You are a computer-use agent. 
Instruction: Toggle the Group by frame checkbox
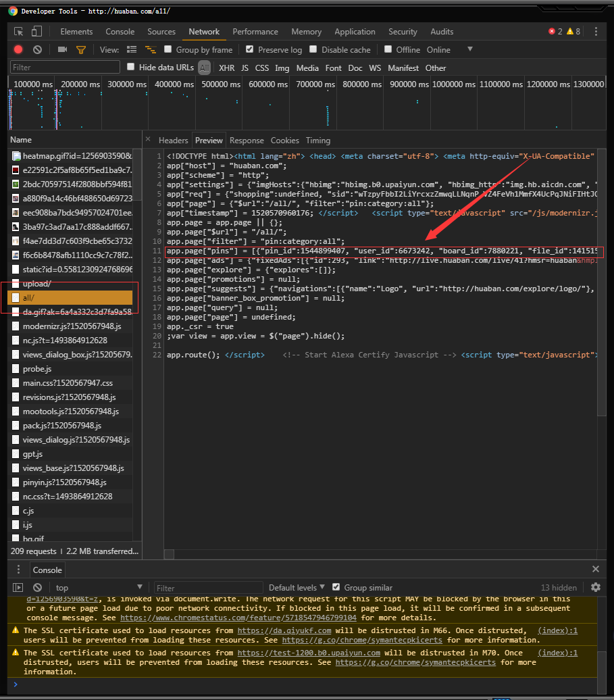[x=168, y=49]
